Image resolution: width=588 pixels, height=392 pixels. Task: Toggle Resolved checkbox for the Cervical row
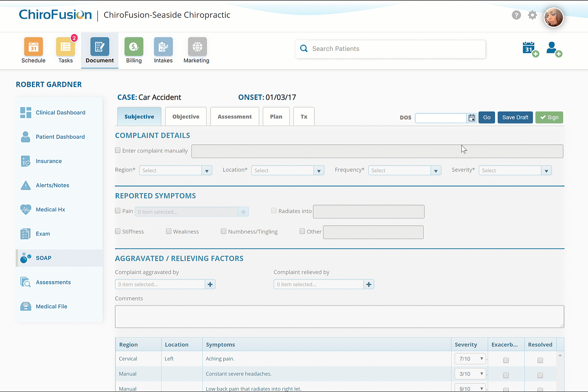(x=540, y=360)
